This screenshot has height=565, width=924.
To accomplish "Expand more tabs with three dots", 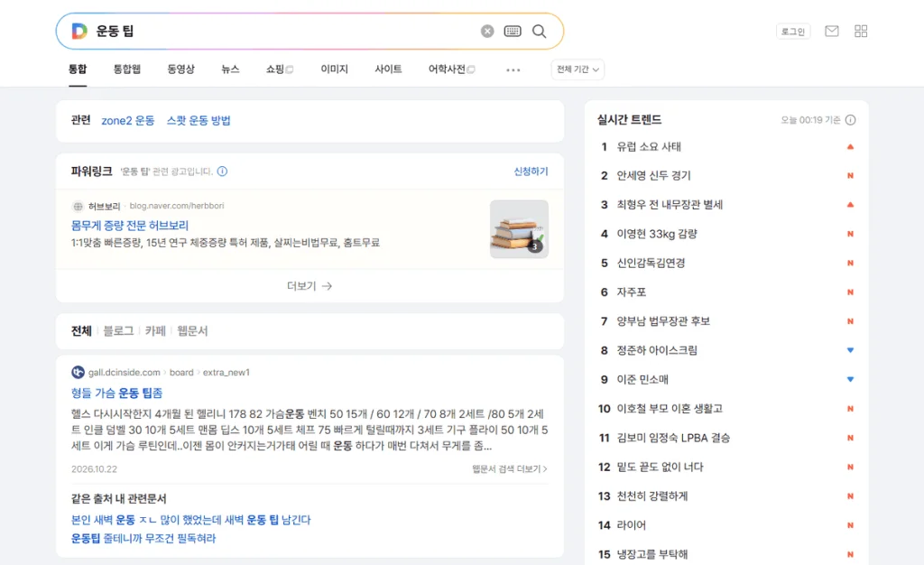I will pyautogui.click(x=513, y=69).
